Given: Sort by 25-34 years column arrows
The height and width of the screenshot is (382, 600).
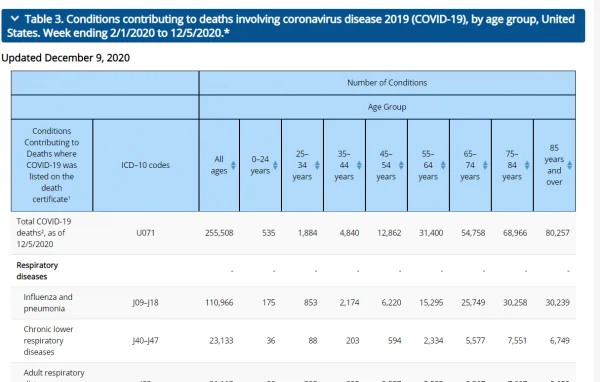Looking at the screenshot, I should (317, 165).
